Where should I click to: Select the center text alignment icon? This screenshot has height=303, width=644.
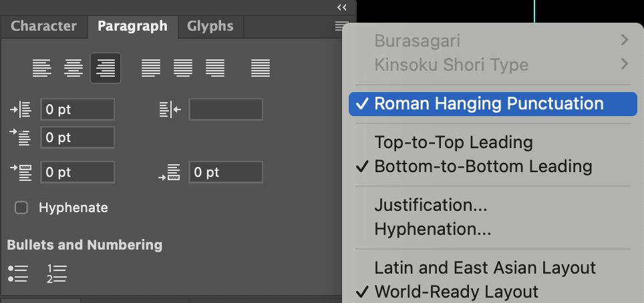pos(73,67)
